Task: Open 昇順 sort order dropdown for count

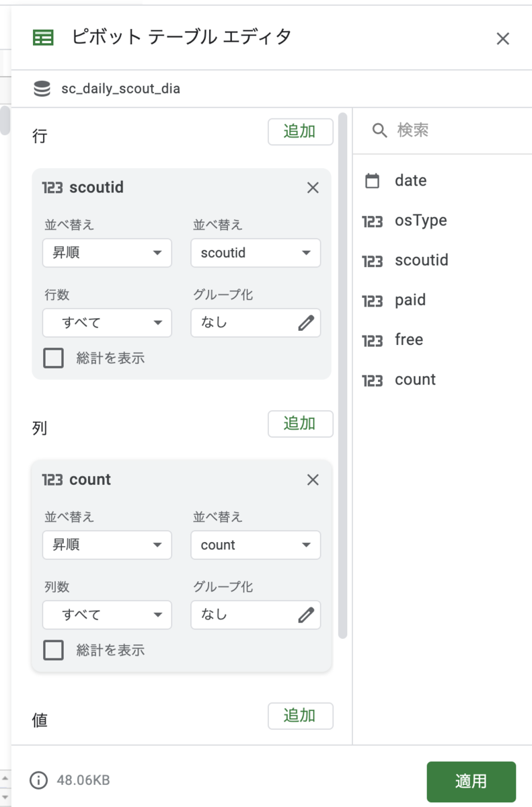Action: pyautogui.click(x=107, y=545)
